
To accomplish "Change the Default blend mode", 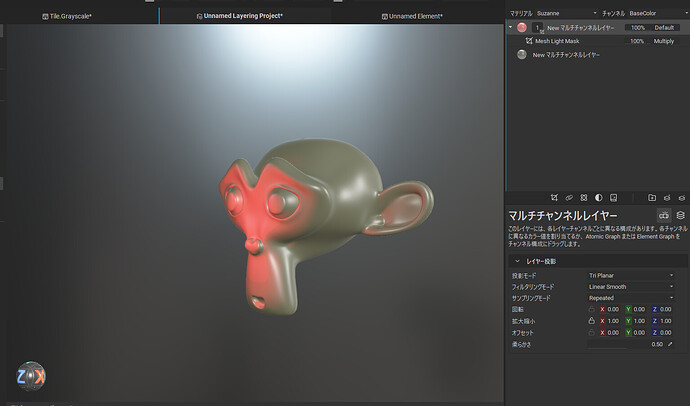I will 664,28.
